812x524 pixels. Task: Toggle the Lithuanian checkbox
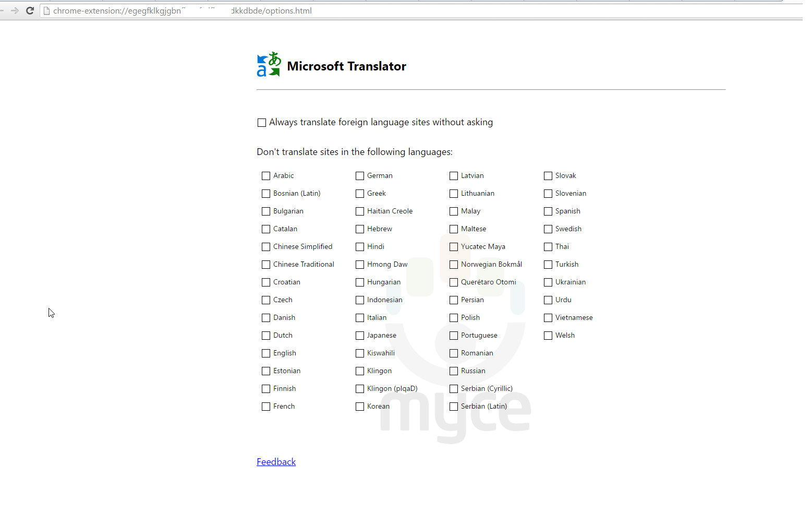(454, 194)
